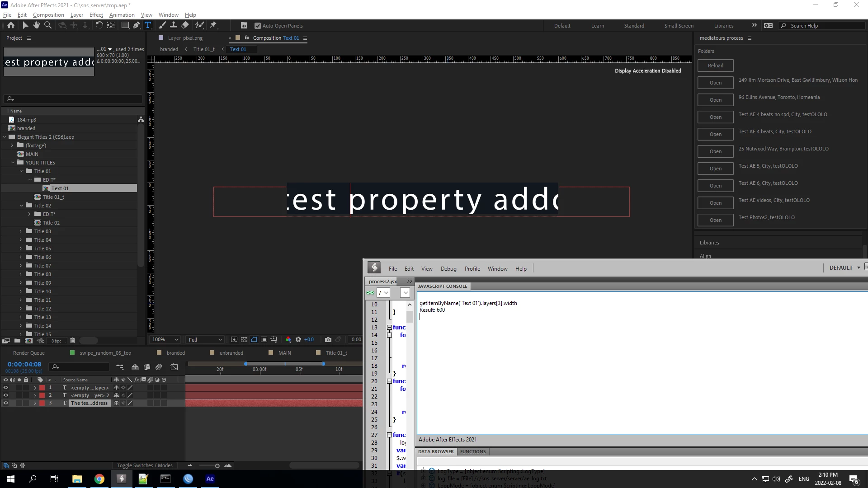Open the Composition menu
868x488 pixels.
48,14
